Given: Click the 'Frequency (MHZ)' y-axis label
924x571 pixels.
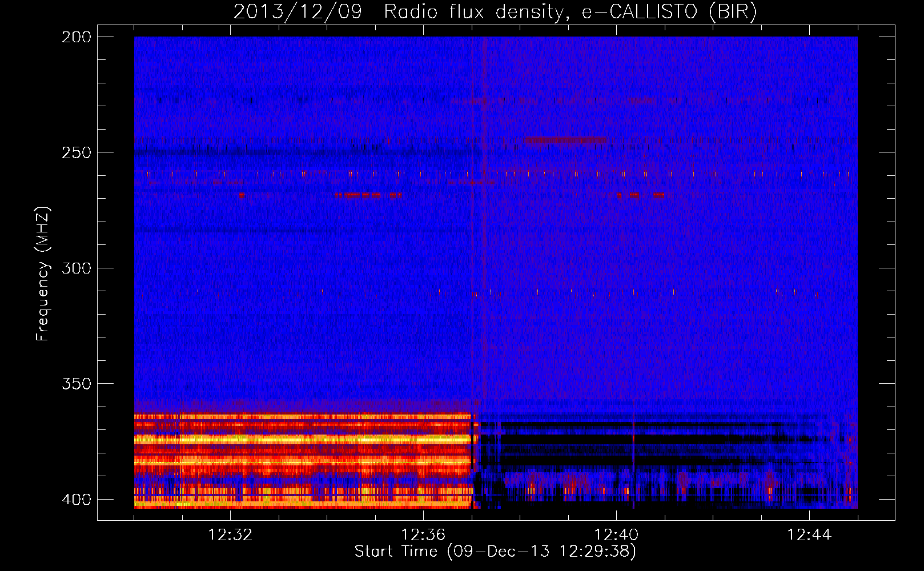Looking at the screenshot, I should tap(42, 274).
